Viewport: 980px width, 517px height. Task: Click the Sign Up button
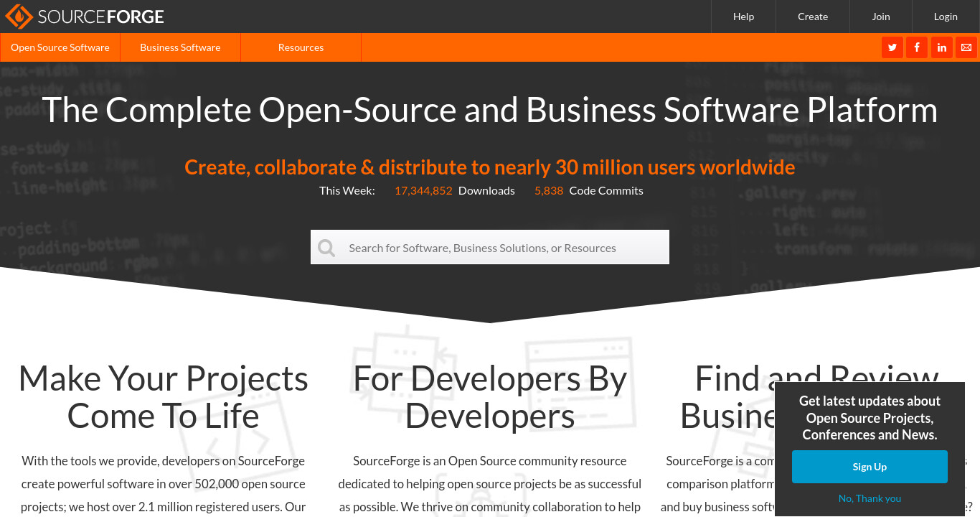[x=870, y=467]
